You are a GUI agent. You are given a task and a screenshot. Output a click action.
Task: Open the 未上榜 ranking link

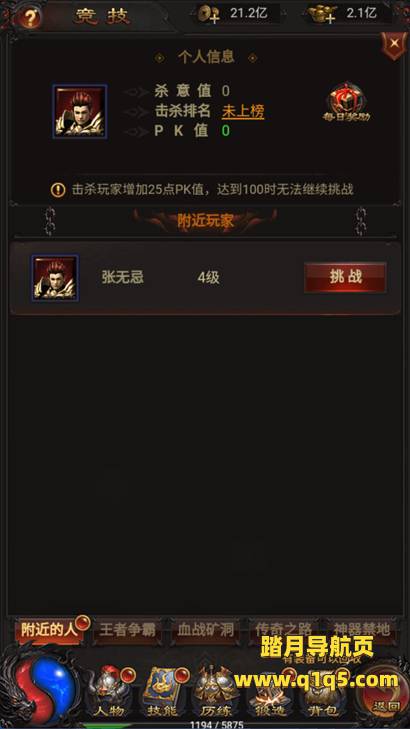click(243, 111)
